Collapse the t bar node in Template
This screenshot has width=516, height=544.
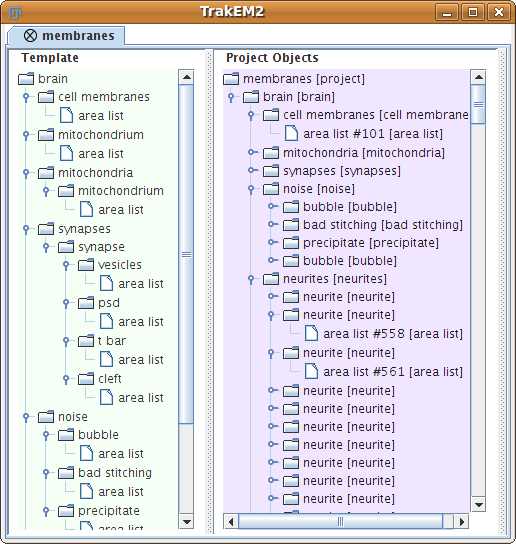[x=66, y=341]
